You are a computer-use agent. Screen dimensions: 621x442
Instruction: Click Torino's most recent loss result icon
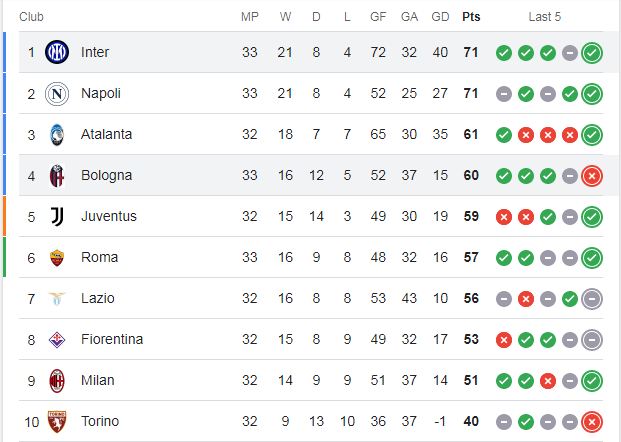(592, 422)
